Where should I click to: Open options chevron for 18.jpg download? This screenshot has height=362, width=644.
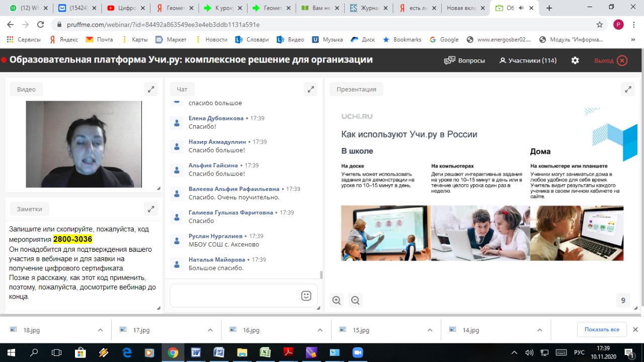coord(100,330)
